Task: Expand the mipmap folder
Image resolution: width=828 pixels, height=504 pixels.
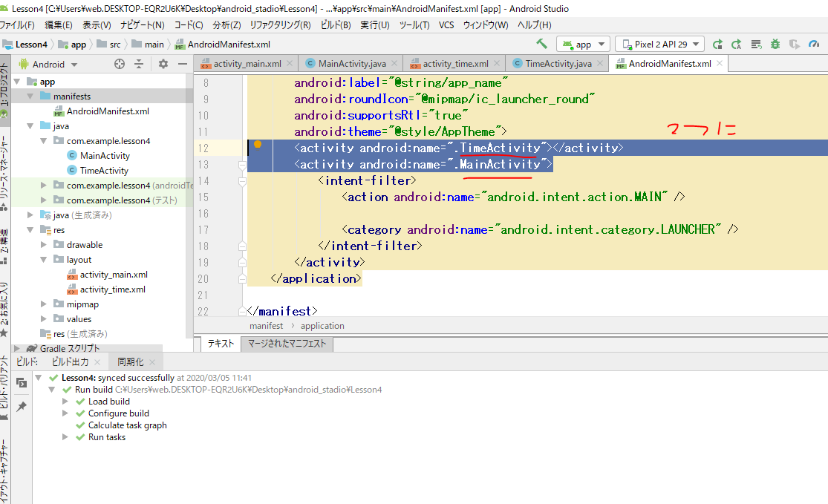Action: [x=44, y=304]
